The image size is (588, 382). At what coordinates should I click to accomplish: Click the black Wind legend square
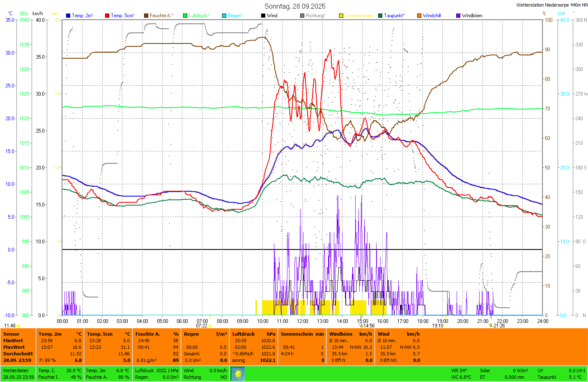[x=263, y=16]
